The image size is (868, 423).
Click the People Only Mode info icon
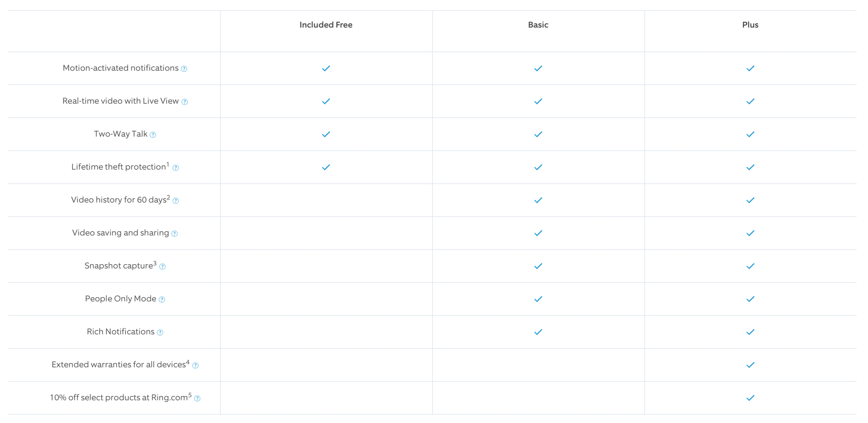coord(162,300)
